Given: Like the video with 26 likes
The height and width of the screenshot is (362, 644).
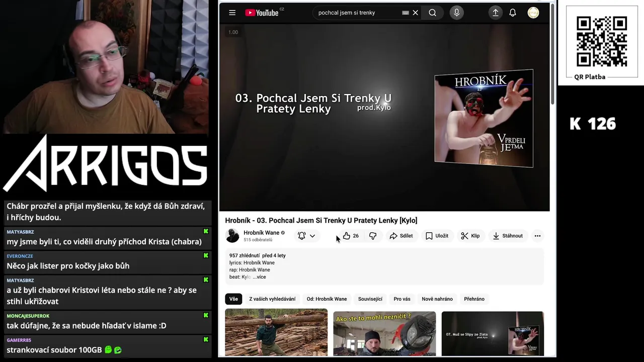Looking at the screenshot, I should coord(351,236).
